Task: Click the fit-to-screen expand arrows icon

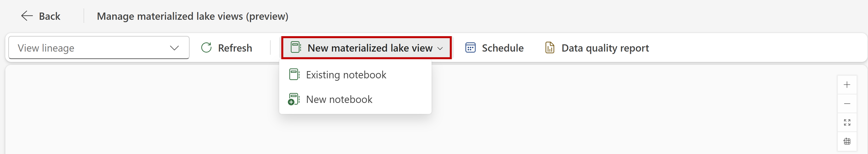Action: tap(847, 122)
